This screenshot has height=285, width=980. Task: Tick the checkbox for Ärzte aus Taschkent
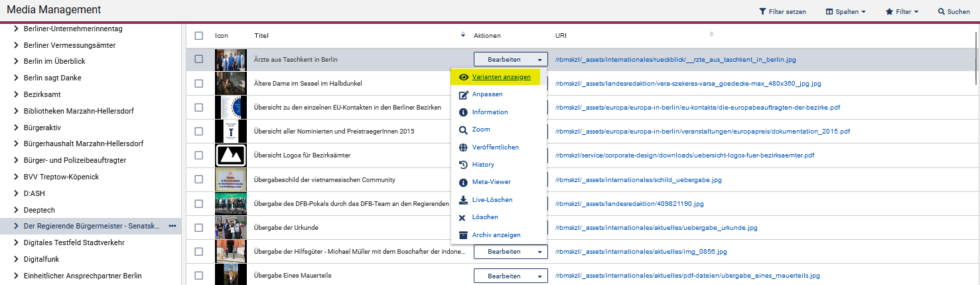tap(198, 59)
